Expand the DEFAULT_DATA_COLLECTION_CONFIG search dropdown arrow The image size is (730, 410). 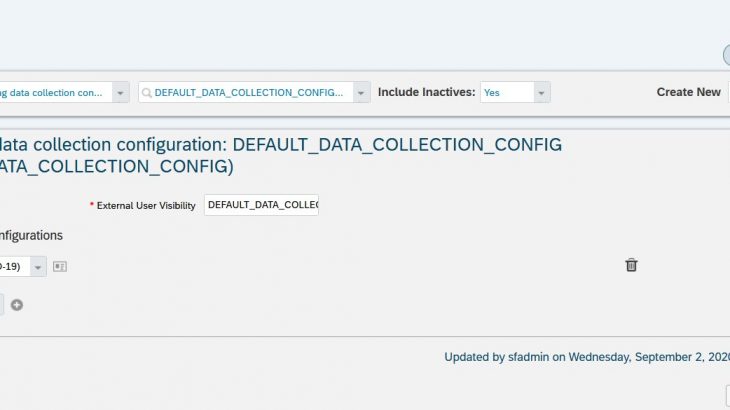click(361, 92)
